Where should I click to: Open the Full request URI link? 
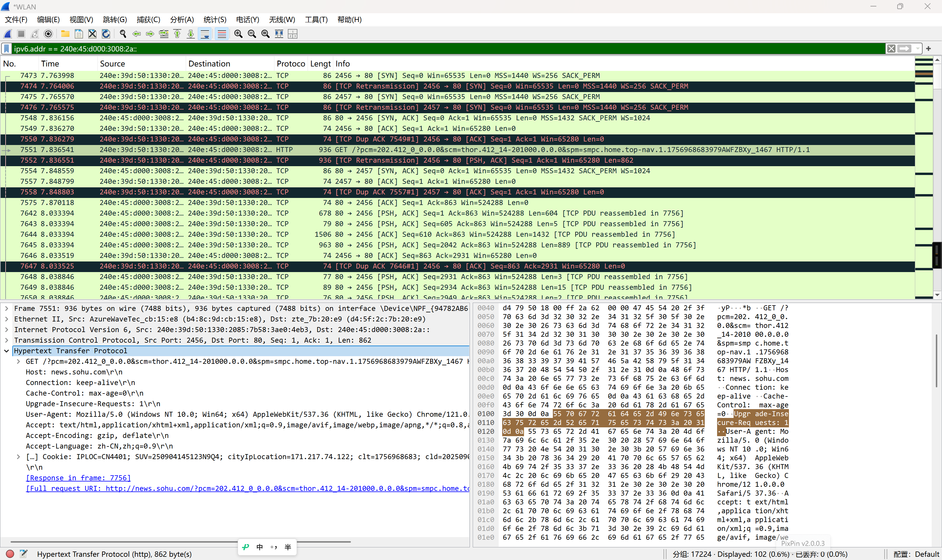(247, 488)
